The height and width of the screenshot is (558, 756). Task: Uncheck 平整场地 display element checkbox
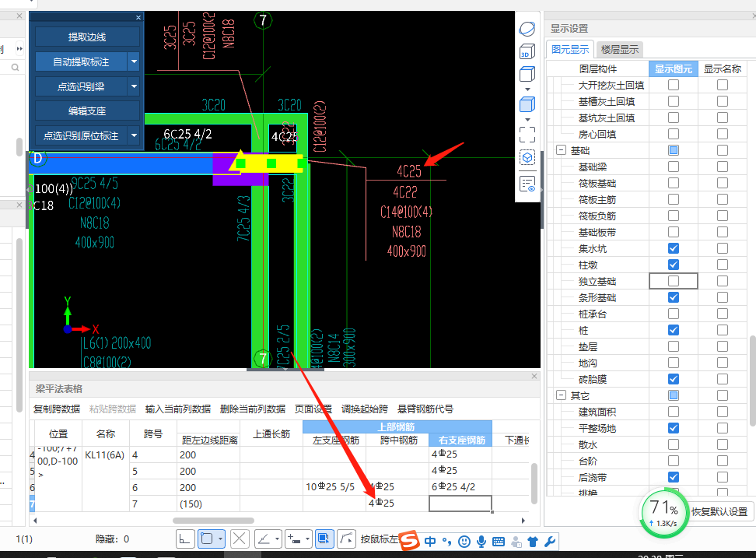(x=674, y=428)
